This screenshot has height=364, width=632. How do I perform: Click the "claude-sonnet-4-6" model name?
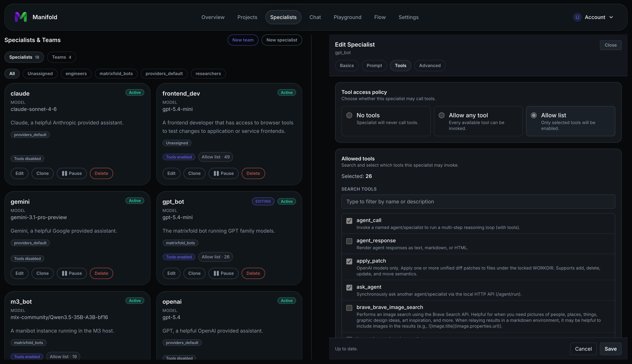pyautogui.click(x=33, y=109)
